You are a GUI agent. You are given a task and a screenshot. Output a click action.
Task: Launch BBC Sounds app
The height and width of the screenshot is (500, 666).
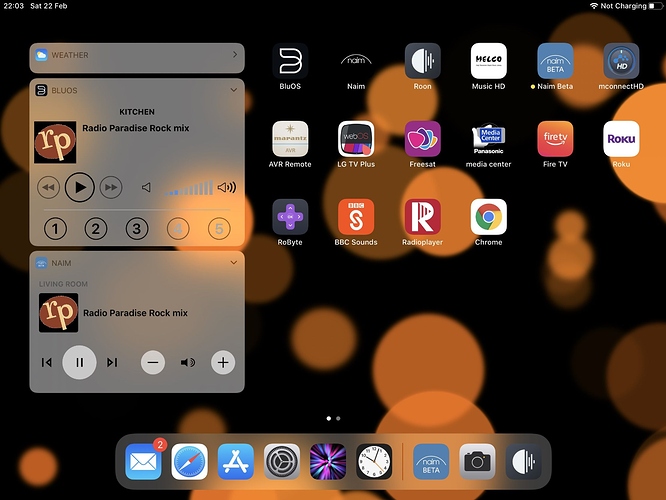(x=356, y=217)
